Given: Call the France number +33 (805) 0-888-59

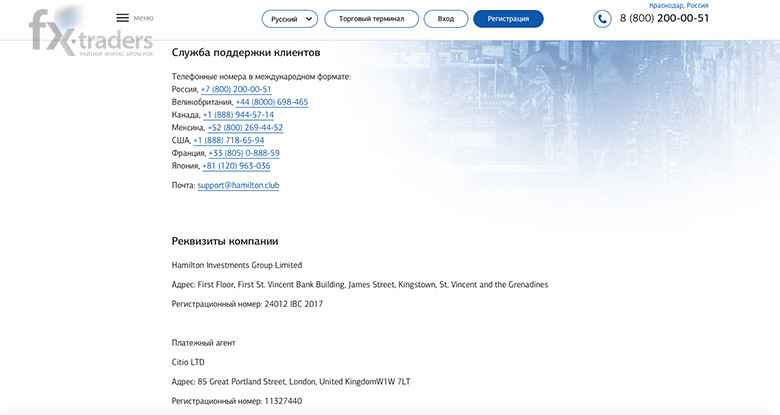Looking at the screenshot, I should 244,153.
